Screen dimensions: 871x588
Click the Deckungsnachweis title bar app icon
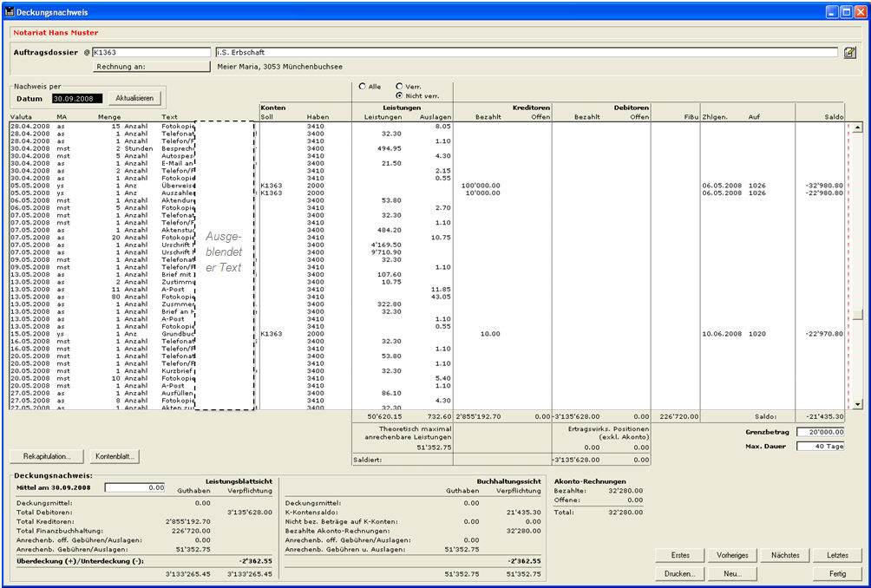[x=10, y=11]
